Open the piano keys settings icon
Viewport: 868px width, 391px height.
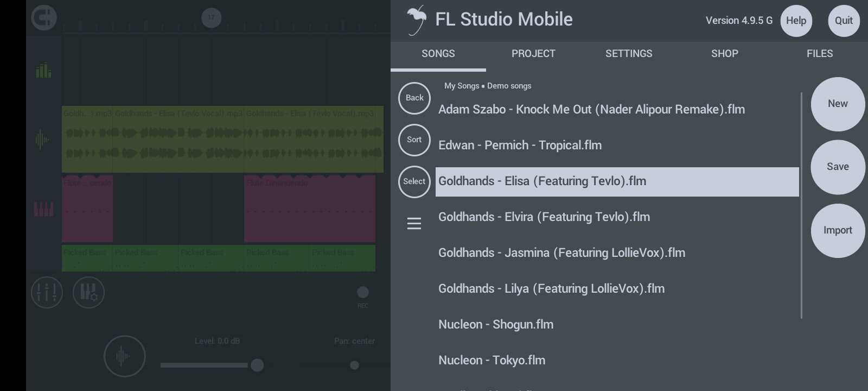click(x=88, y=292)
